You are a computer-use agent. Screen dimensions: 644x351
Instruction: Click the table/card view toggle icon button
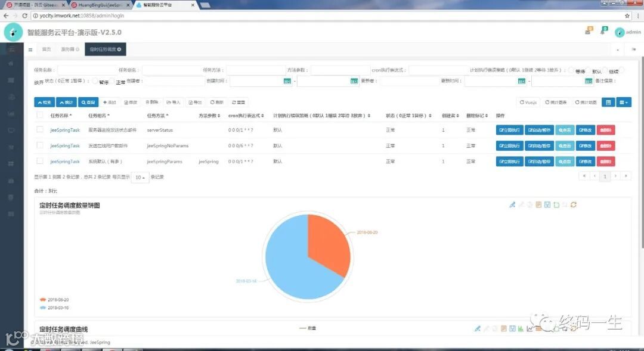point(608,102)
